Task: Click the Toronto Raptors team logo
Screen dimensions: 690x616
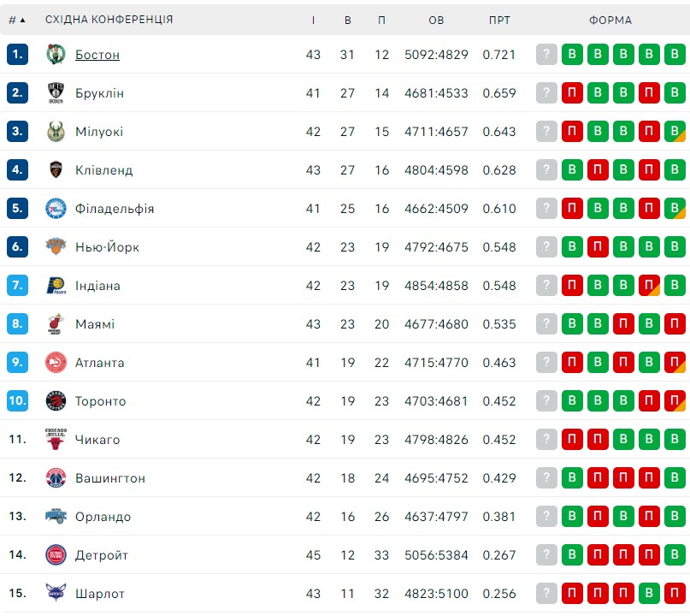Action: 56,400
